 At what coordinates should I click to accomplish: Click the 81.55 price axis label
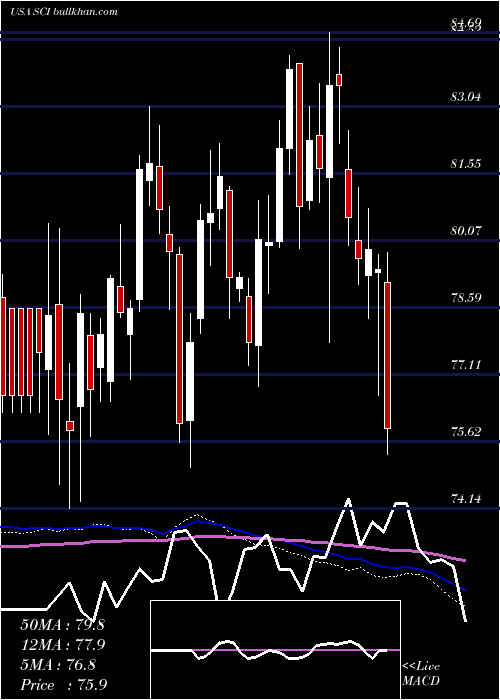[466, 164]
